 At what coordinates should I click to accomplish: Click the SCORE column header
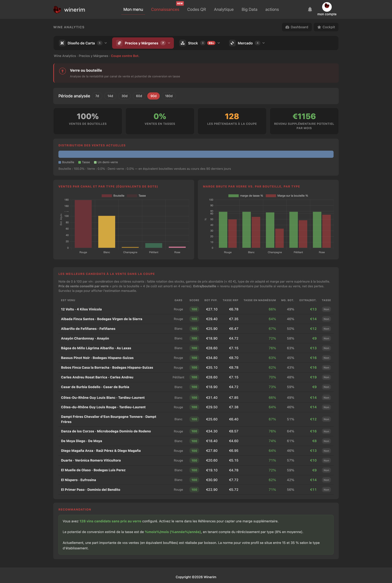(194, 300)
